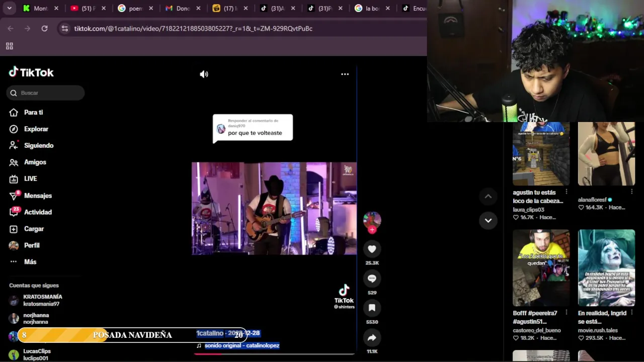Open site info icon in address bar
The image size is (644, 362).
tap(64, 29)
